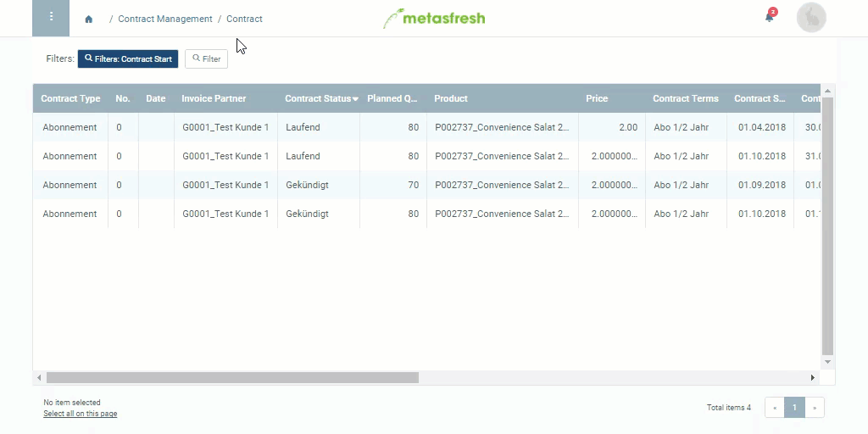Sort by Planned Quantity column header
Viewport: 868px width, 434px height.
[x=392, y=98]
